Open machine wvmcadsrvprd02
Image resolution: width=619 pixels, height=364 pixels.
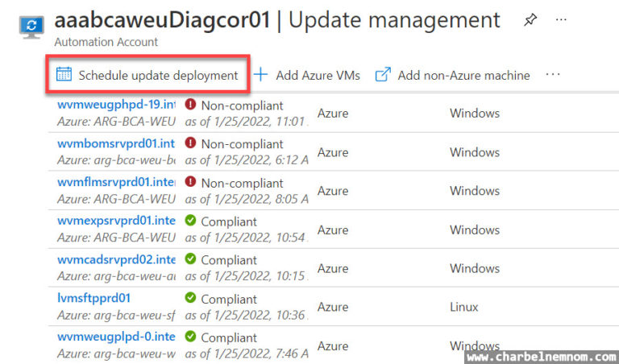point(116,259)
